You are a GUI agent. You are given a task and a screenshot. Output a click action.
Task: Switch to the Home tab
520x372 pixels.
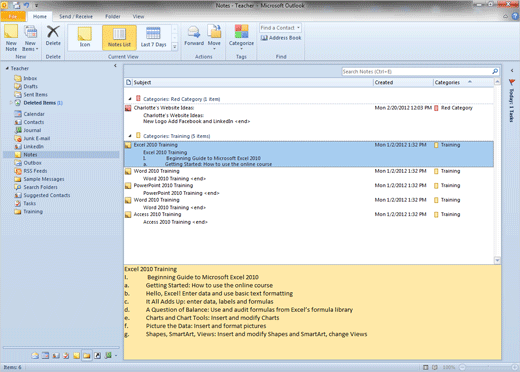(x=40, y=16)
